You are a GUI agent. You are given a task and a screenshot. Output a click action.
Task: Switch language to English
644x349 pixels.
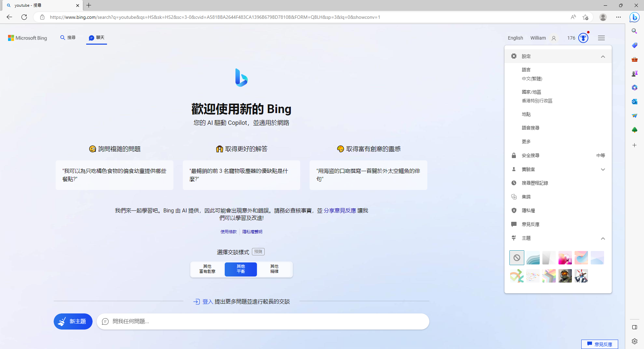tap(515, 38)
